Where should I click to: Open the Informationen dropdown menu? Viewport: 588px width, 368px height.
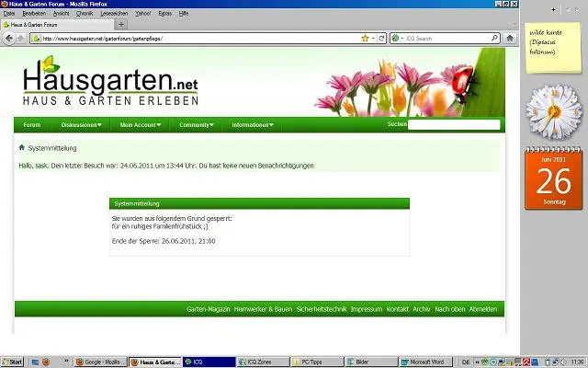(253, 124)
